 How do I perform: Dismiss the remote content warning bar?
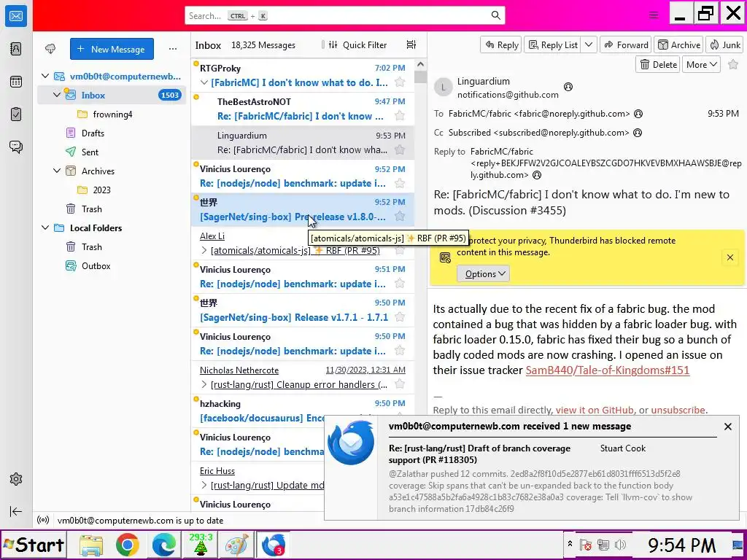click(x=729, y=257)
